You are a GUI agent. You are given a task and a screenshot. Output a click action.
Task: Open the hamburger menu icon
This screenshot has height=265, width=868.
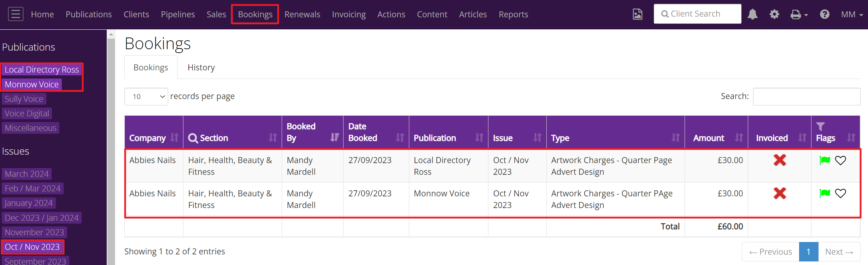[x=16, y=14]
